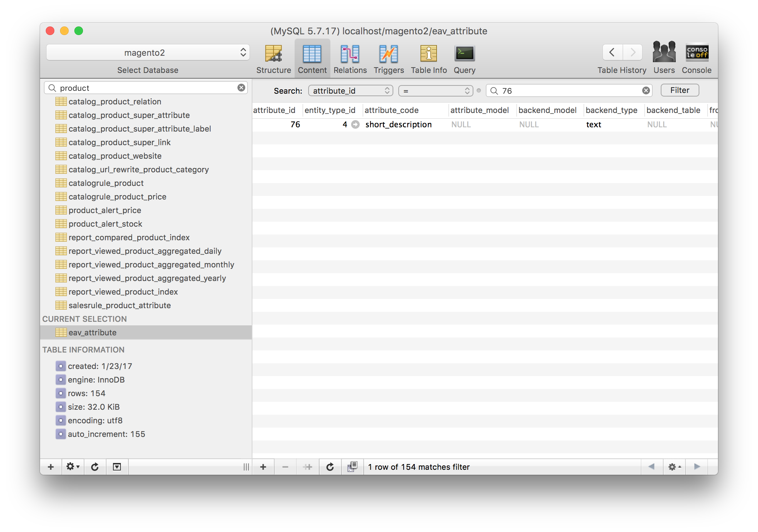Click the sidebar resize handle
This screenshot has height=532, width=758.
tap(246, 467)
